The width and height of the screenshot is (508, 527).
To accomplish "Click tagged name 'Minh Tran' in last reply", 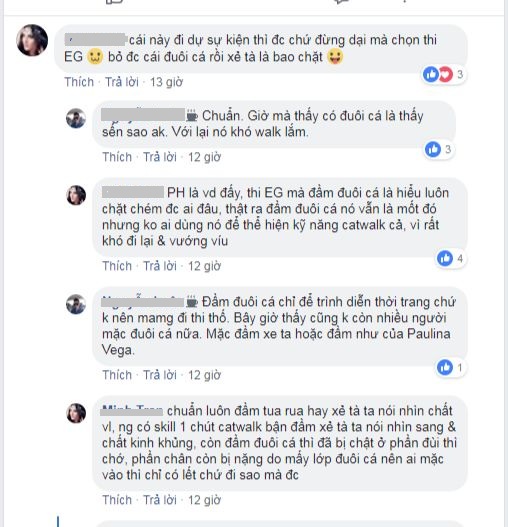I will click(x=132, y=411).
